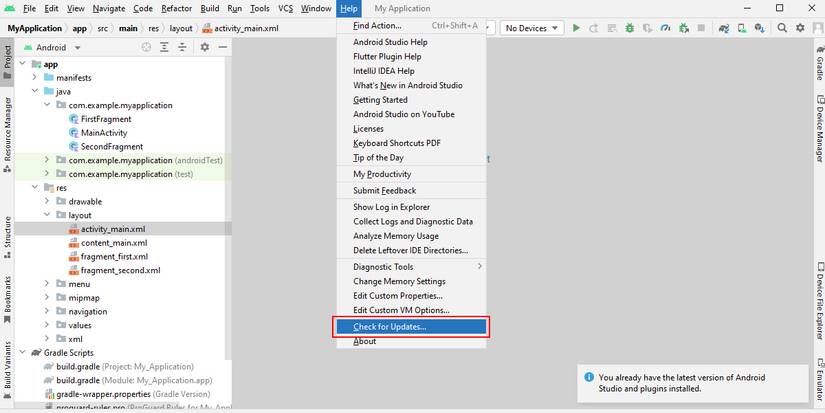This screenshot has width=825, height=413.
Task: Collapse the layout folder
Action: (47, 215)
